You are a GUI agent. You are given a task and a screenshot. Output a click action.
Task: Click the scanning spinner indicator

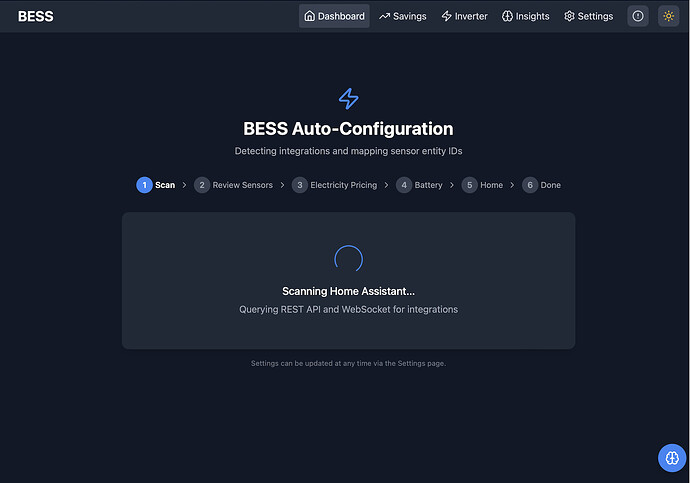click(x=349, y=259)
